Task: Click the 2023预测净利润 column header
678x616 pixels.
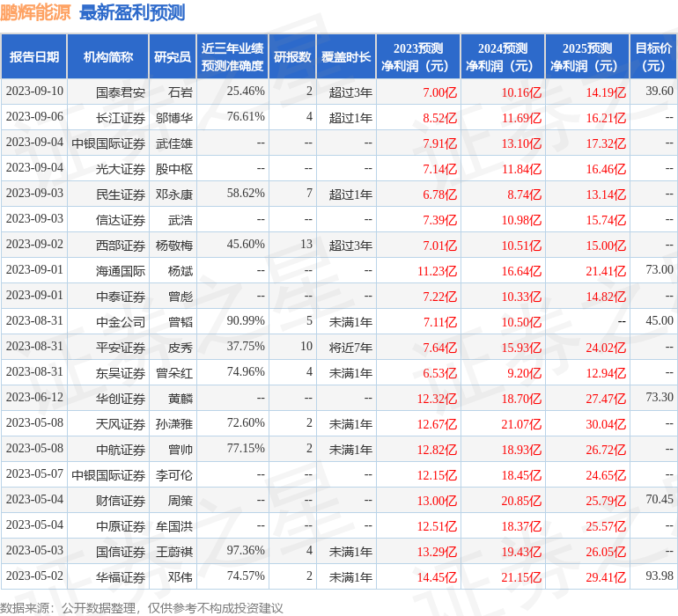Action: click(x=418, y=57)
